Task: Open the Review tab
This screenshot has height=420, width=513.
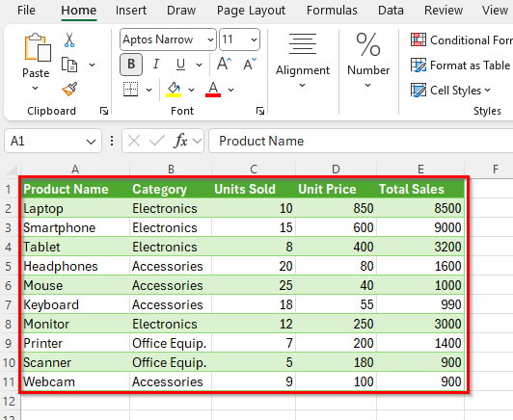Action: (444, 11)
